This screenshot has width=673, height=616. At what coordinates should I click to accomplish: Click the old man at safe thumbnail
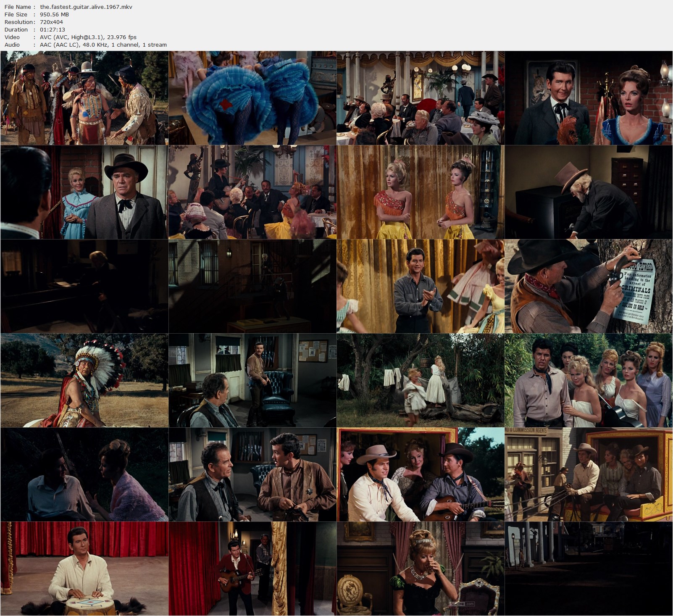pyautogui.click(x=589, y=192)
